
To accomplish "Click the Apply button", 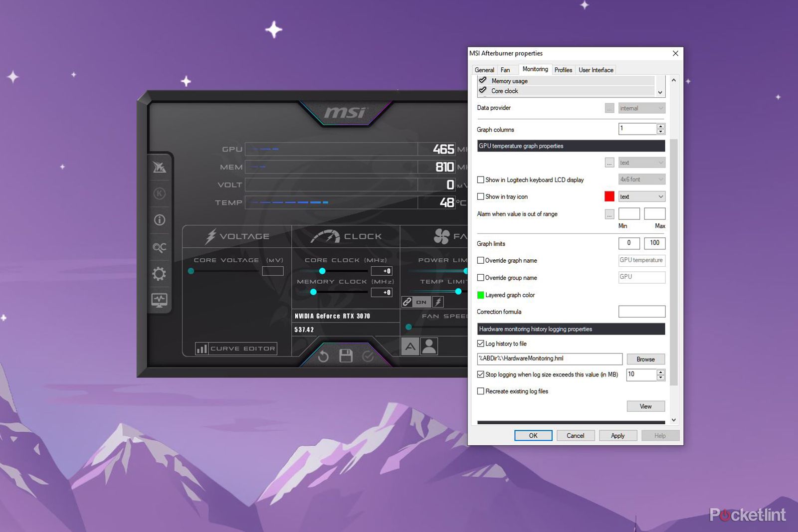I will pyautogui.click(x=618, y=435).
